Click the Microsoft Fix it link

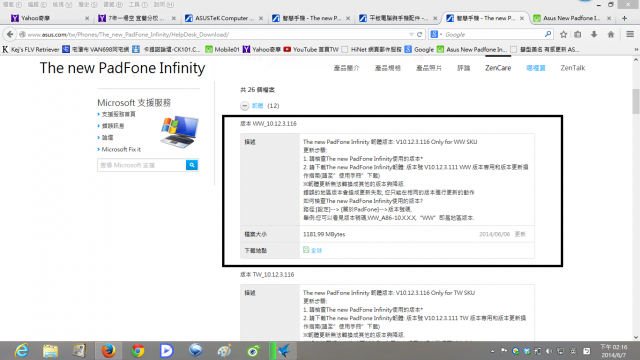(121, 149)
